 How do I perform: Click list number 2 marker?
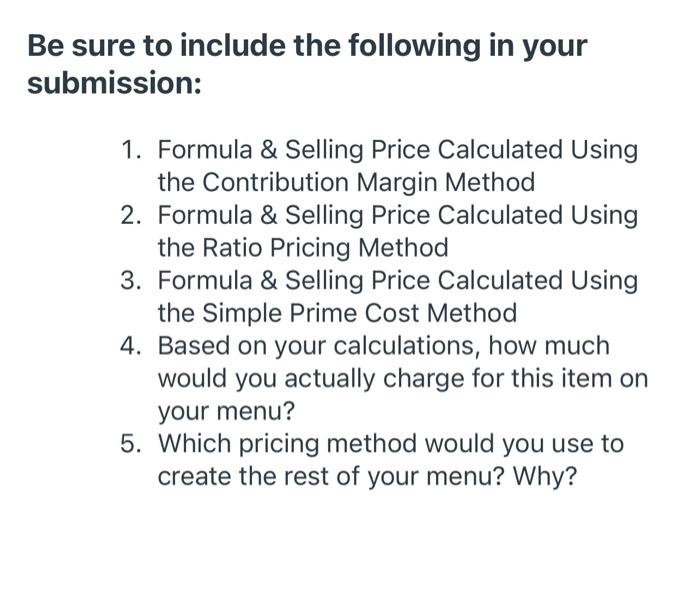(x=131, y=215)
